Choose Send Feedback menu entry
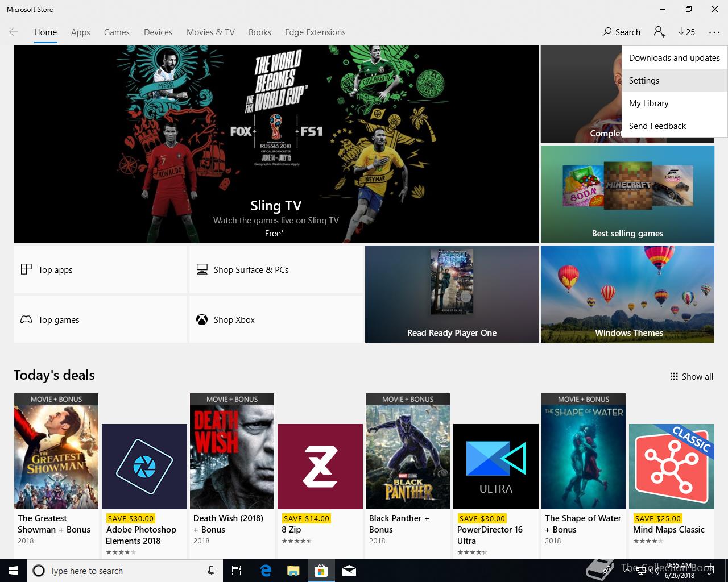Screen dimensions: 728x582 point(675,126)
